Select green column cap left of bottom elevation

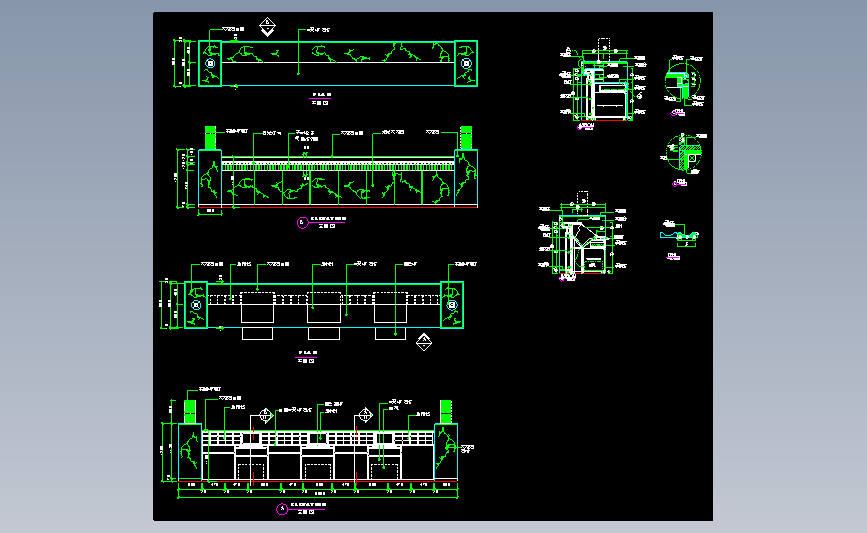(190, 412)
